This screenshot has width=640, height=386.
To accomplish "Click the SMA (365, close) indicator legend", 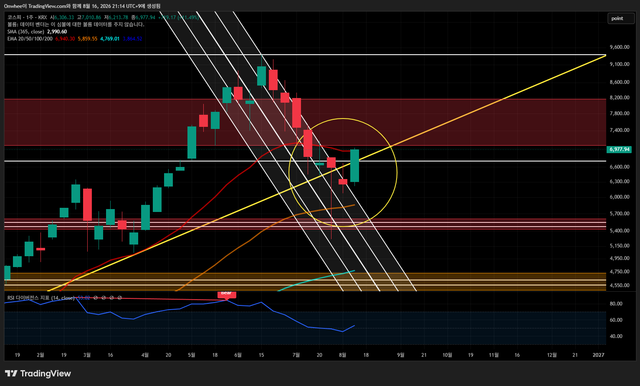I will 25,31.
